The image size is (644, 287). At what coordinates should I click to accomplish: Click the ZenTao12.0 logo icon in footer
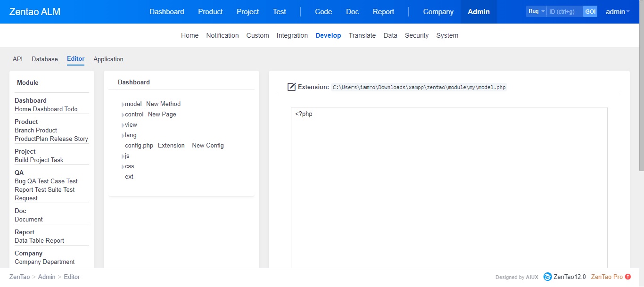pos(547,277)
